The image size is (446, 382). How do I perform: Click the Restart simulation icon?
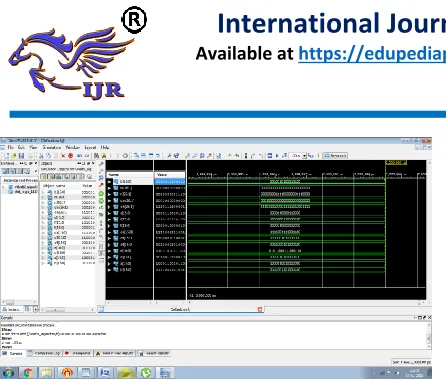pyautogui.click(x=270, y=156)
